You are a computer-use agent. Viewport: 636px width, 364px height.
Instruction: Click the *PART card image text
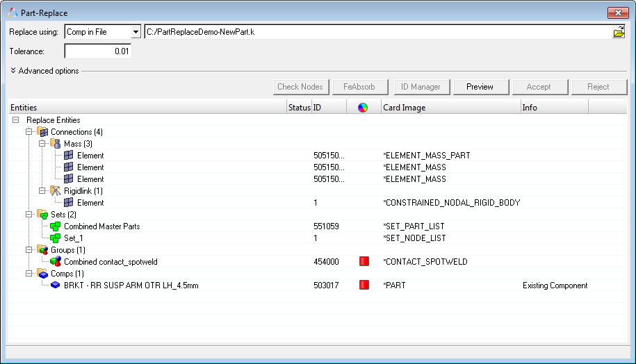[x=394, y=286]
